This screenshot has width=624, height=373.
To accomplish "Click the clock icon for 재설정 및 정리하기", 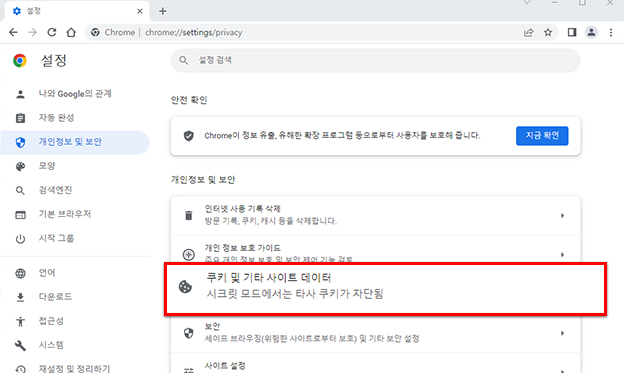I will pos(20,369).
